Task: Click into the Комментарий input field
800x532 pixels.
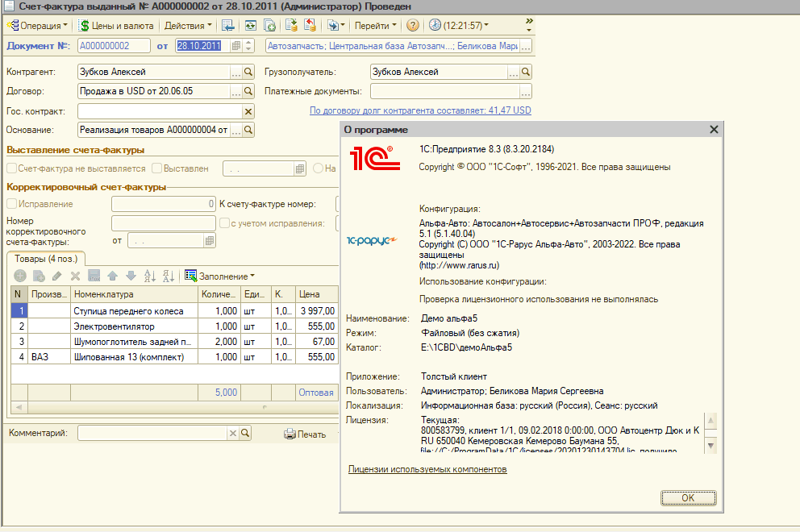Action: (x=152, y=433)
